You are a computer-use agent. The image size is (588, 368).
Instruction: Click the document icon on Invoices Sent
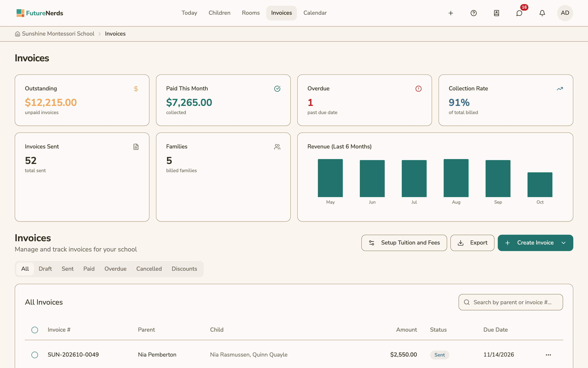tap(136, 147)
